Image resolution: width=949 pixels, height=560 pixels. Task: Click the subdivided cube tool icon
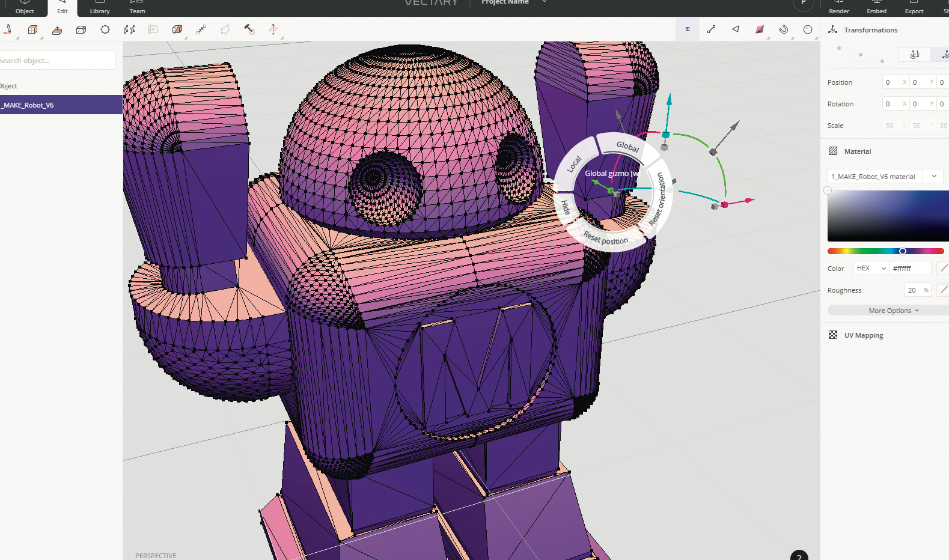pos(32,29)
